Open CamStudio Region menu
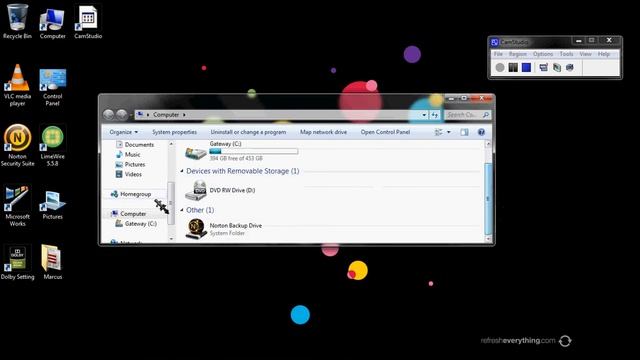640x360 pixels. [x=518, y=54]
